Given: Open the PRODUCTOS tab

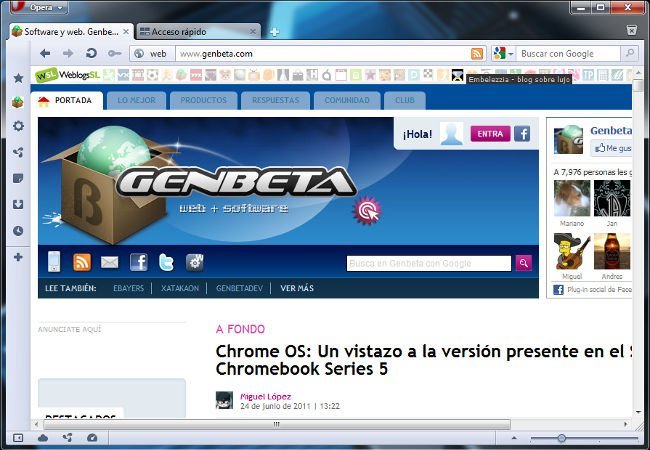Looking at the screenshot, I should [204, 100].
